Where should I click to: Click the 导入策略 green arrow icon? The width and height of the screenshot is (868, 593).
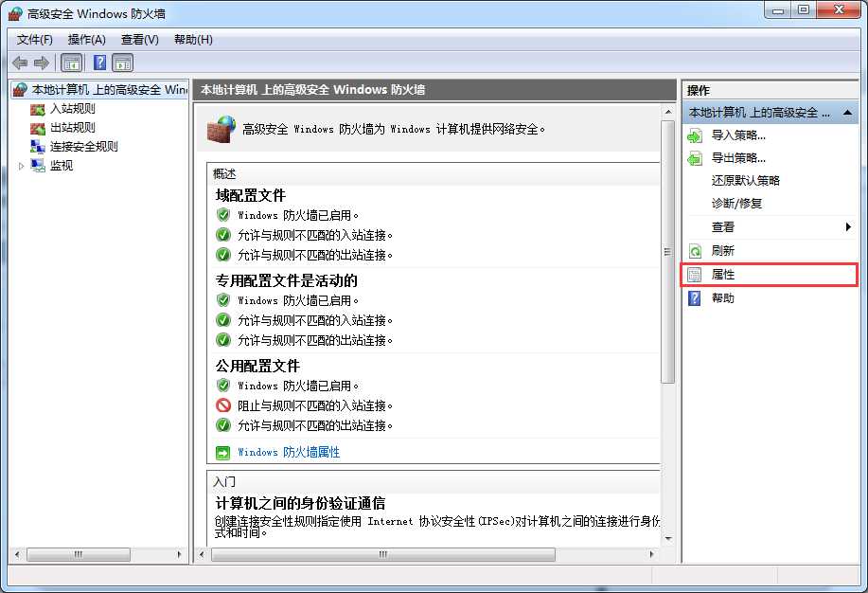click(x=695, y=135)
